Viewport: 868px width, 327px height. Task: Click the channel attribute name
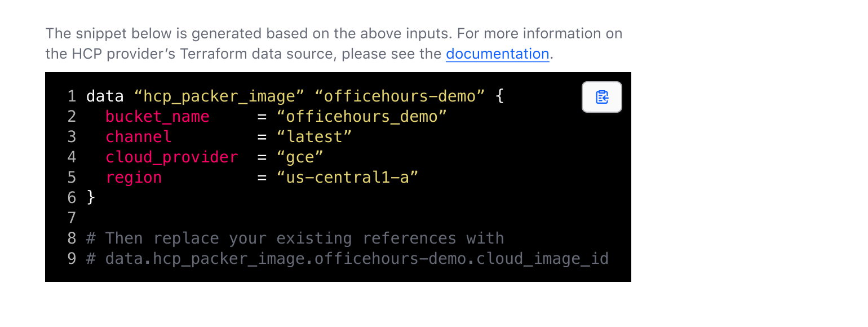point(139,137)
